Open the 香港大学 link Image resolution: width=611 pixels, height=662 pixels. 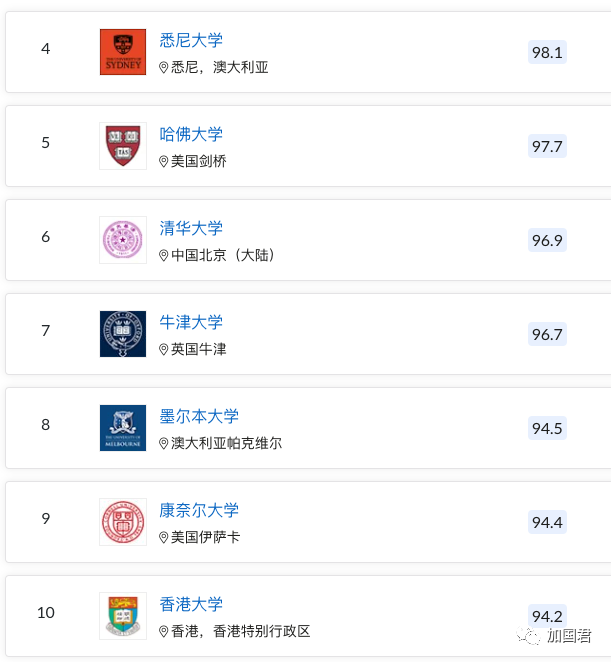click(x=191, y=604)
